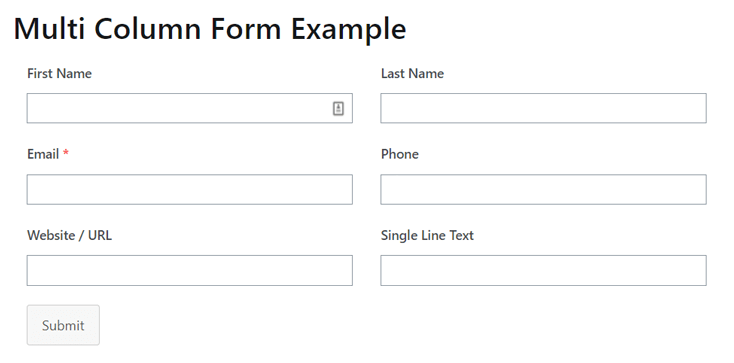Click the word Example in the heading

click(348, 30)
